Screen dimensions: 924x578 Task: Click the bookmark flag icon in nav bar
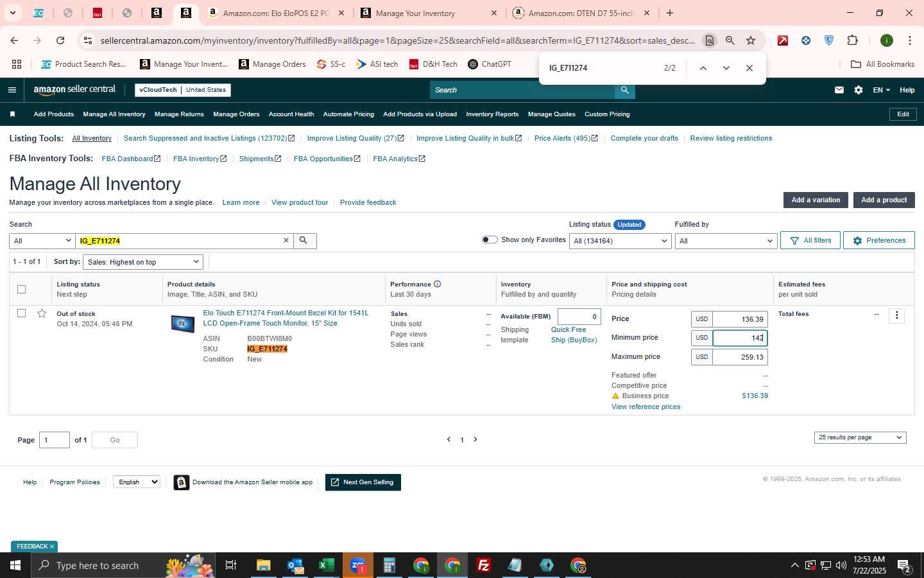point(12,114)
